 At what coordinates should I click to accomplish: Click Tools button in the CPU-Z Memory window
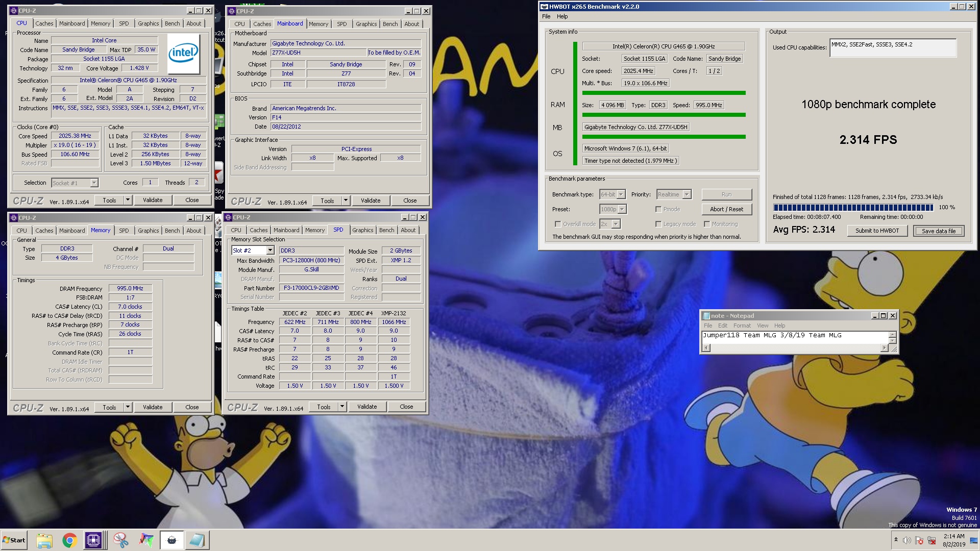click(x=110, y=407)
